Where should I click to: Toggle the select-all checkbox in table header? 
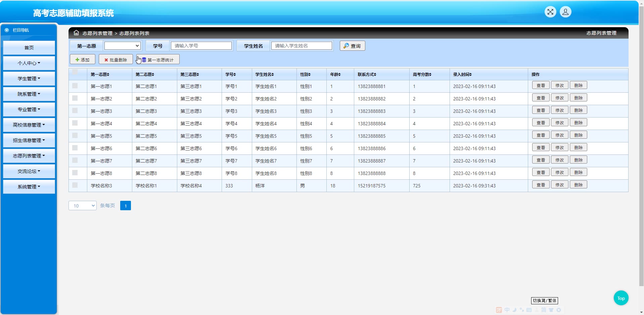click(x=75, y=72)
